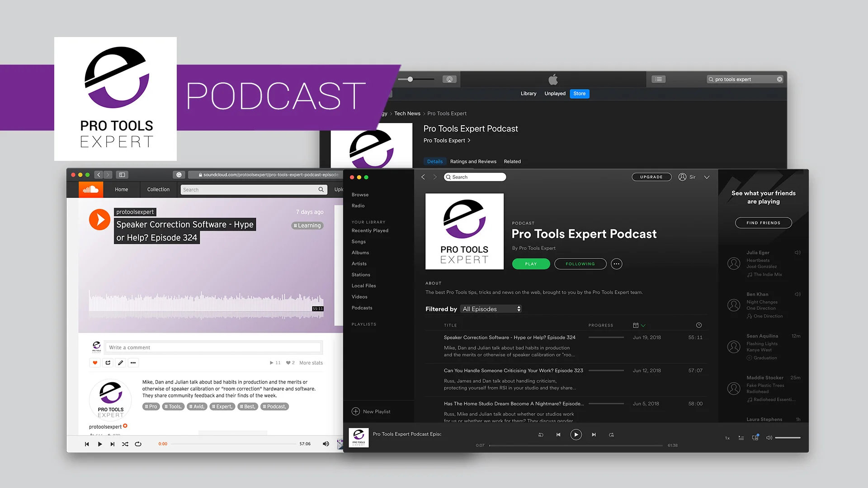Open the All Episodes filter dropdown

point(491,309)
